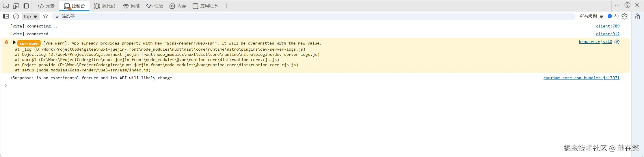Screen dimensions: 644x157
Task: Click the inspect element picker icon
Action: (6, 6)
